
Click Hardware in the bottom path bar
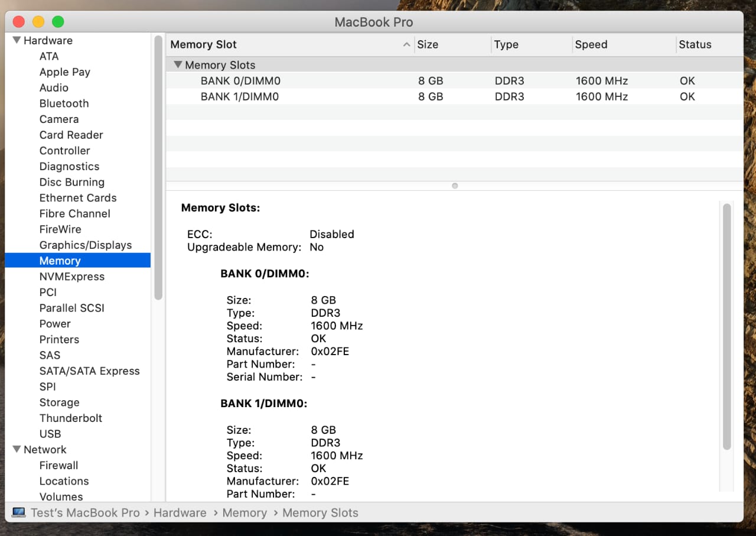tap(180, 512)
